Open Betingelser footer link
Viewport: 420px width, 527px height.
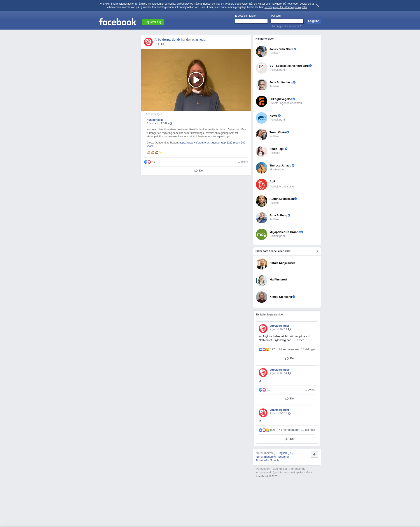coord(280,469)
